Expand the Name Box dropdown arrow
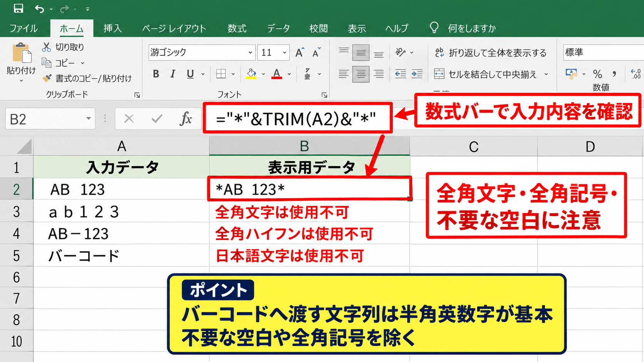The image size is (644, 362). [x=89, y=119]
